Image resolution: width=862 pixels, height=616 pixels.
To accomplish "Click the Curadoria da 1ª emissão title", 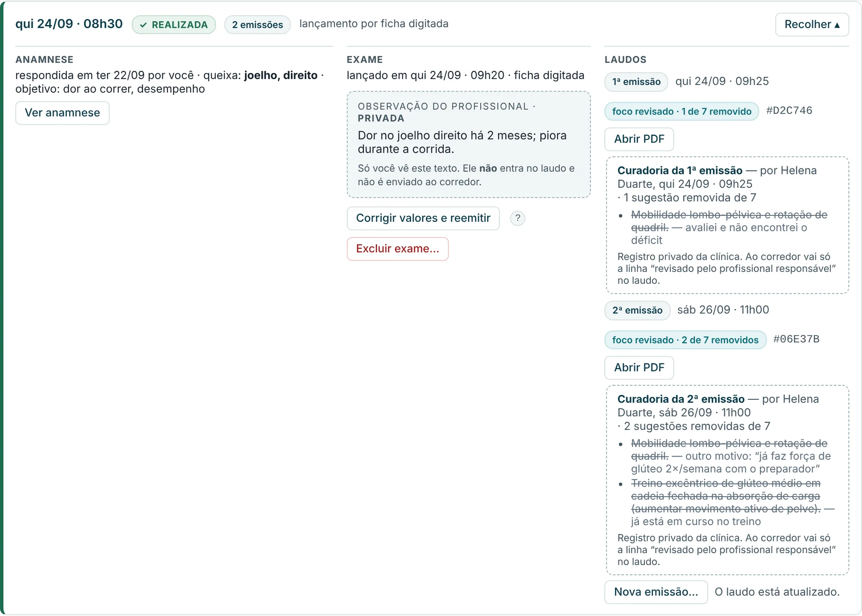I will pos(680,171).
